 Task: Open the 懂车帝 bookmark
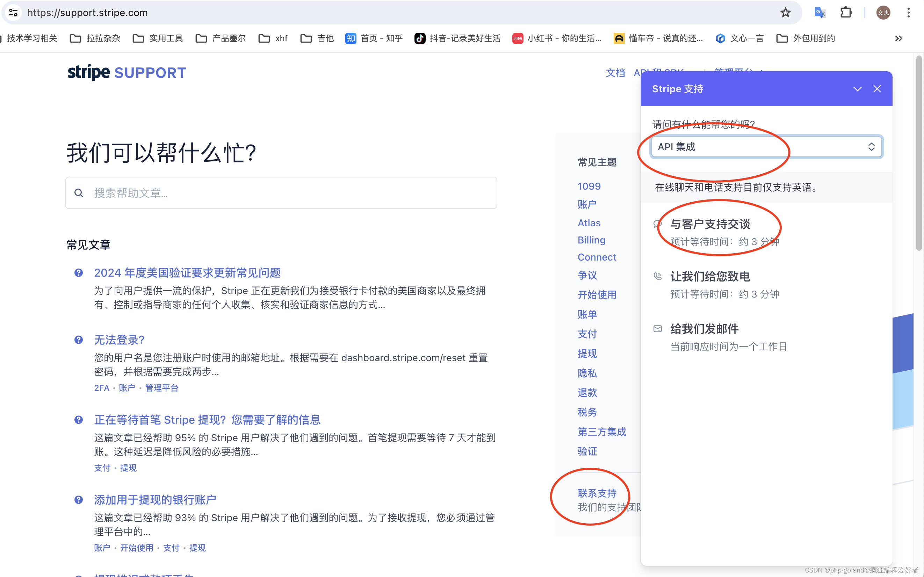point(658,38)
